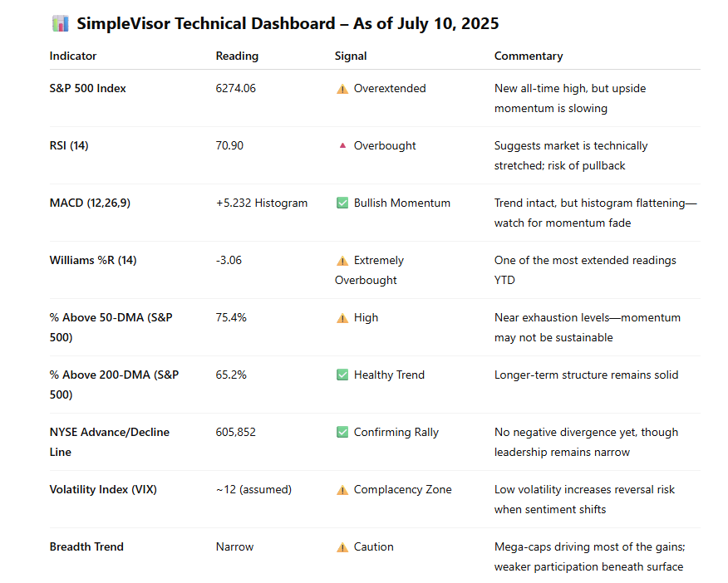Click the warning icon next to Caution
728x583 pixels.
(x=342, y=547)
